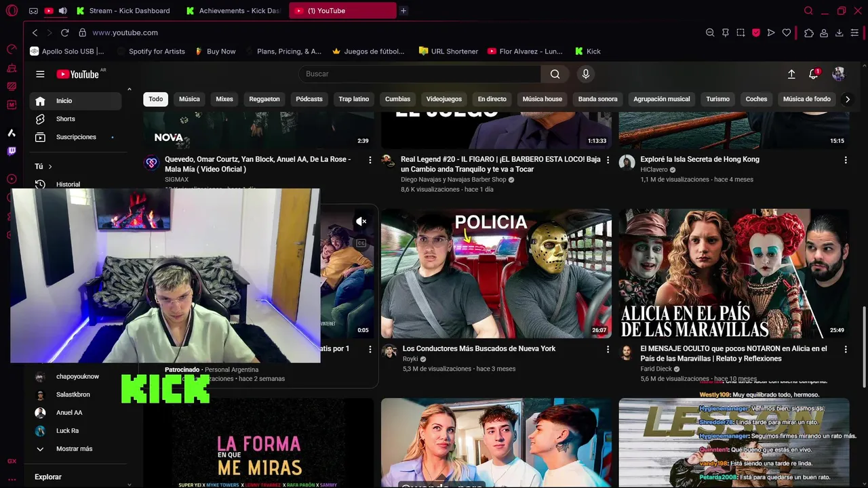Viewport: 868px width, 488px height.
Task: Filter feed by En directo chip
Action: tap(492, 99)
